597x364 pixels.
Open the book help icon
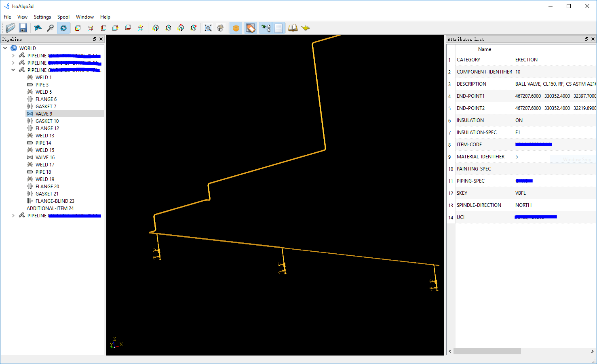click(293, 28)
